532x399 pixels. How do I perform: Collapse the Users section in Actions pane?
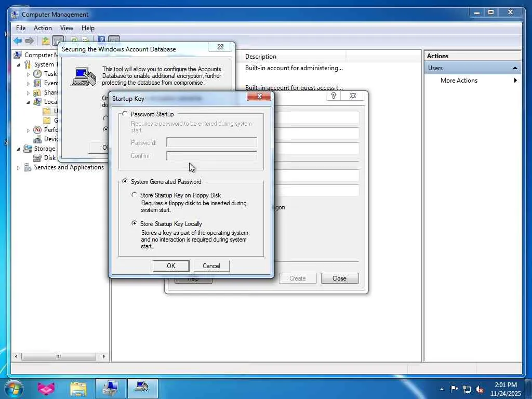tap(515, 68)
